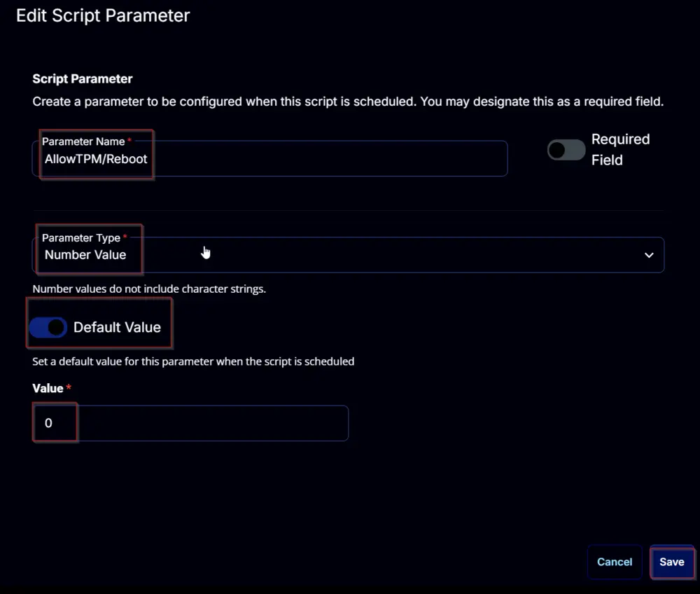Click the 'Number values do not include' hint
700x594 pixels.
[x=149, y=289]
